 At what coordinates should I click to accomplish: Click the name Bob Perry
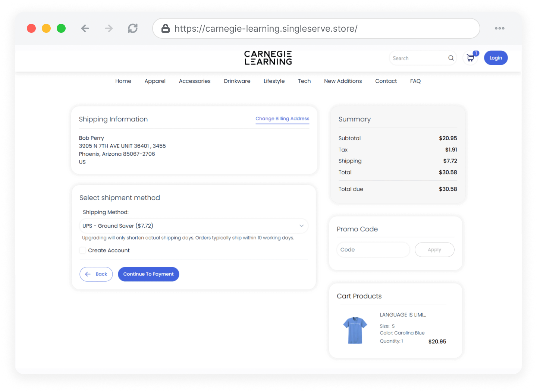(x=91, y=138)
